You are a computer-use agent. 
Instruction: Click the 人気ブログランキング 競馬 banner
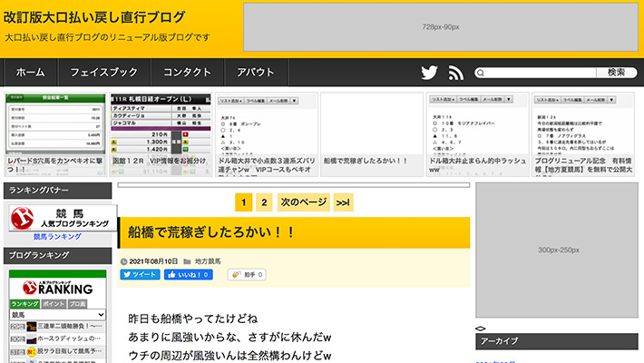click(60, 217)
